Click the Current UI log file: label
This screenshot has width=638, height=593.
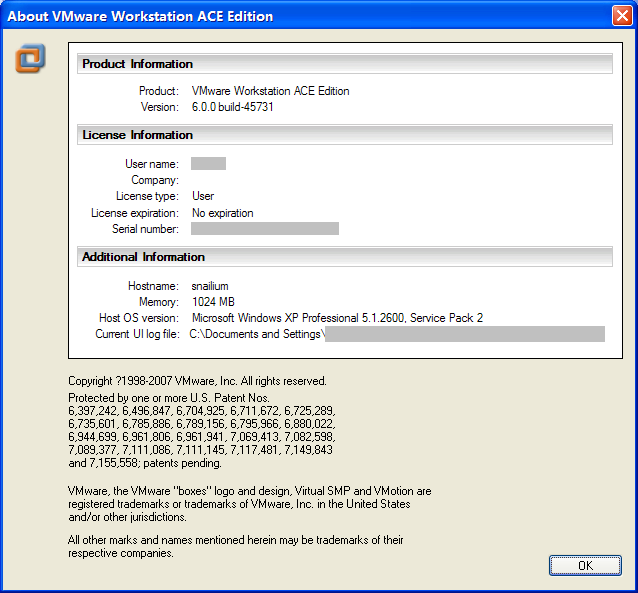coord(137,334)
